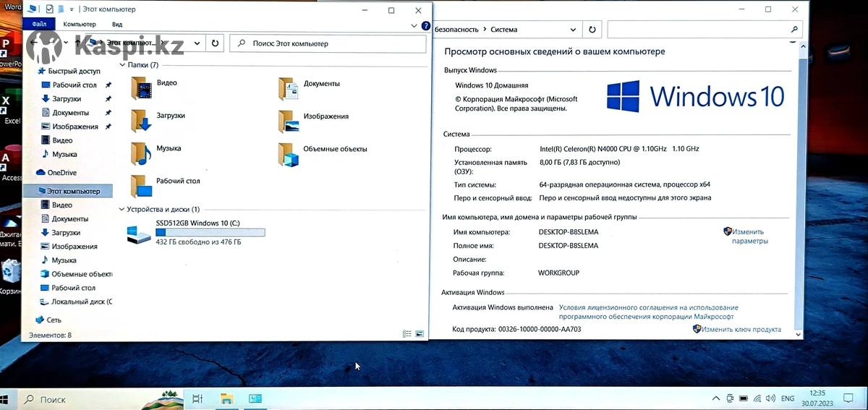Collapse the Устройства и диски (1) group
868x410 pixels.
click(122, 209)
